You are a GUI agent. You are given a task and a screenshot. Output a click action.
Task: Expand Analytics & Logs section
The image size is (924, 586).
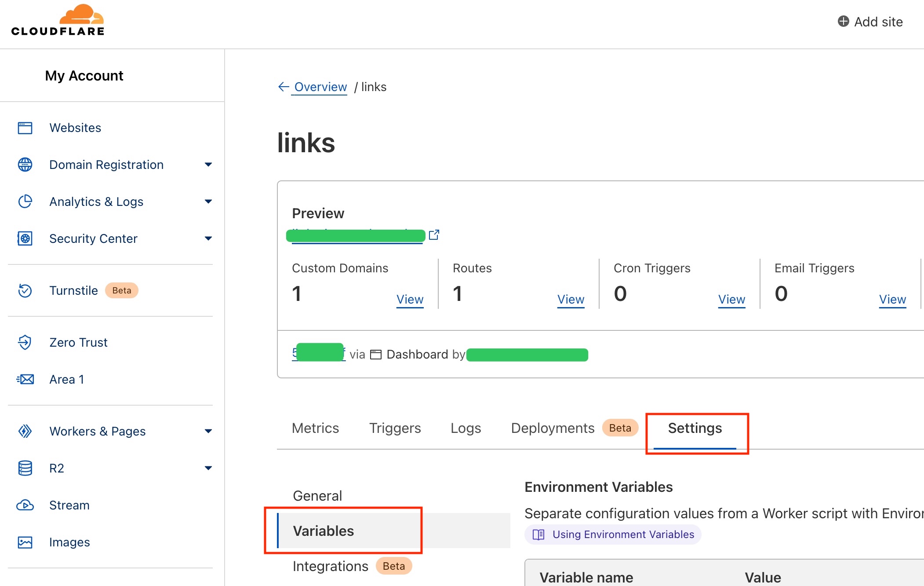coord(208,201)
